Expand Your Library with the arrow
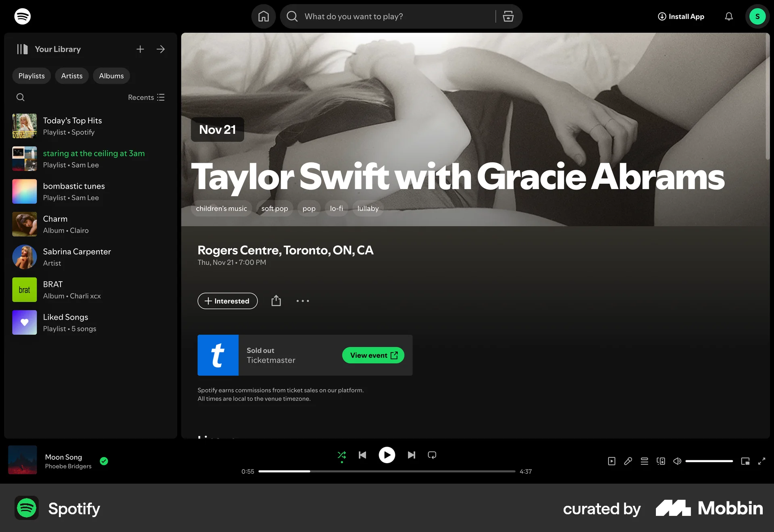Screen dimensions: 774x532 160,49
